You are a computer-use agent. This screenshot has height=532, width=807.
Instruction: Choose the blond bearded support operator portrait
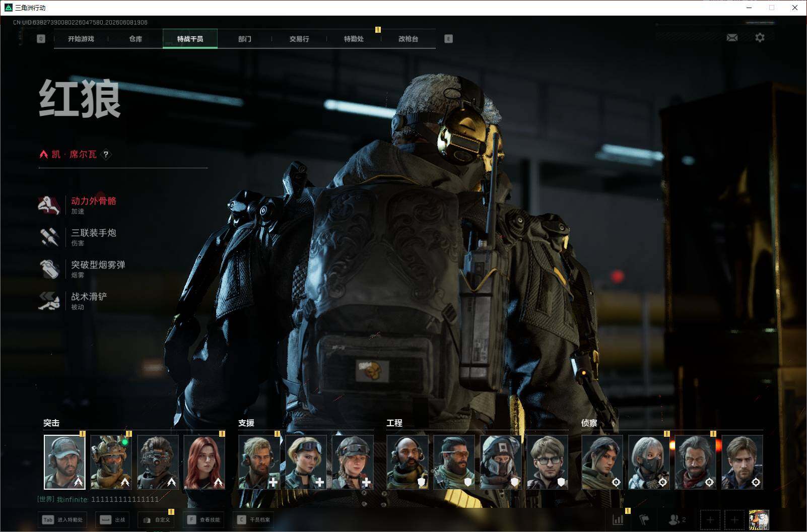click(259, 462)
